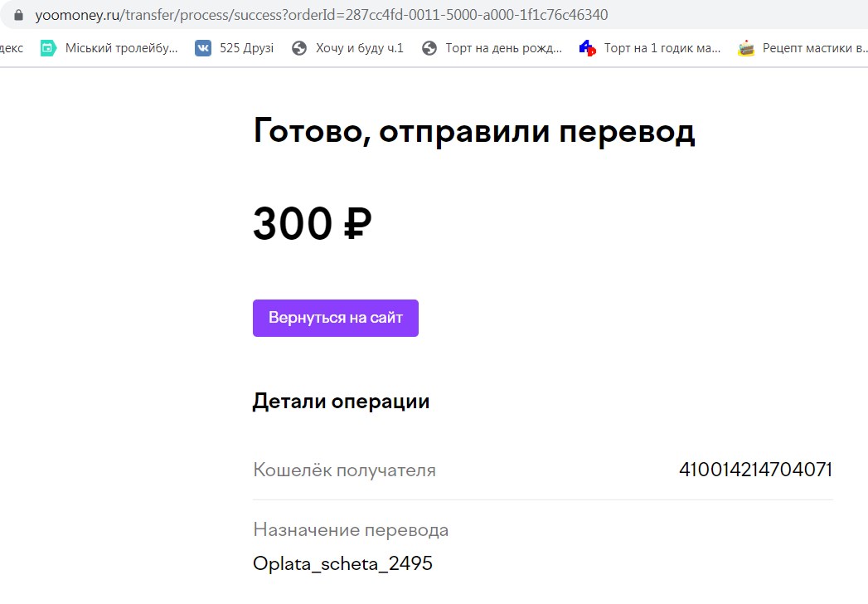Open the partially visible bookmark ending in декс
This screenshot has width=868, height=604.
click(x=12, y=48)
